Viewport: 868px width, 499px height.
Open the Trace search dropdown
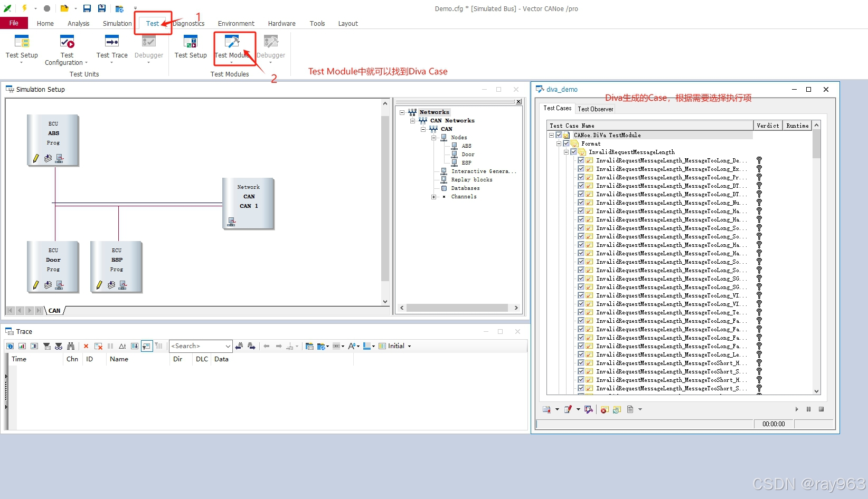[228, 346]
